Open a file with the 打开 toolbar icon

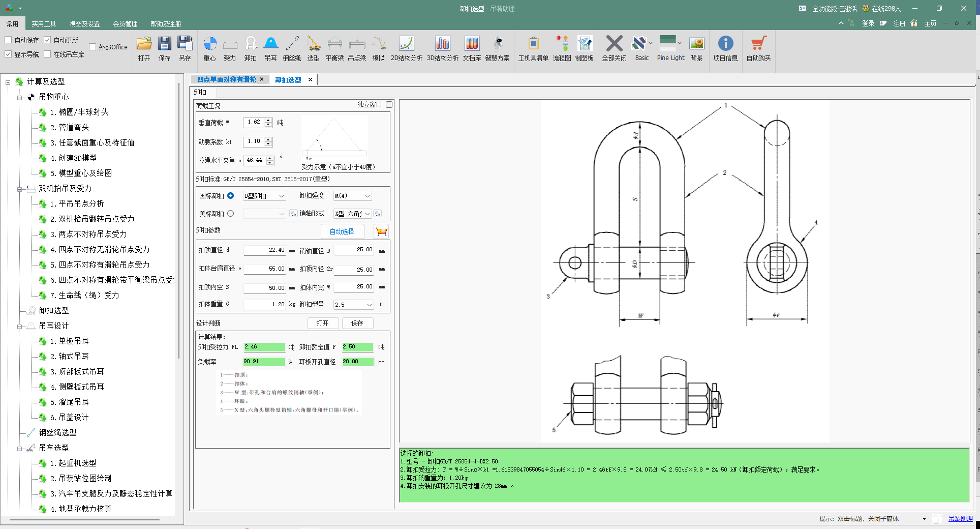144,49
